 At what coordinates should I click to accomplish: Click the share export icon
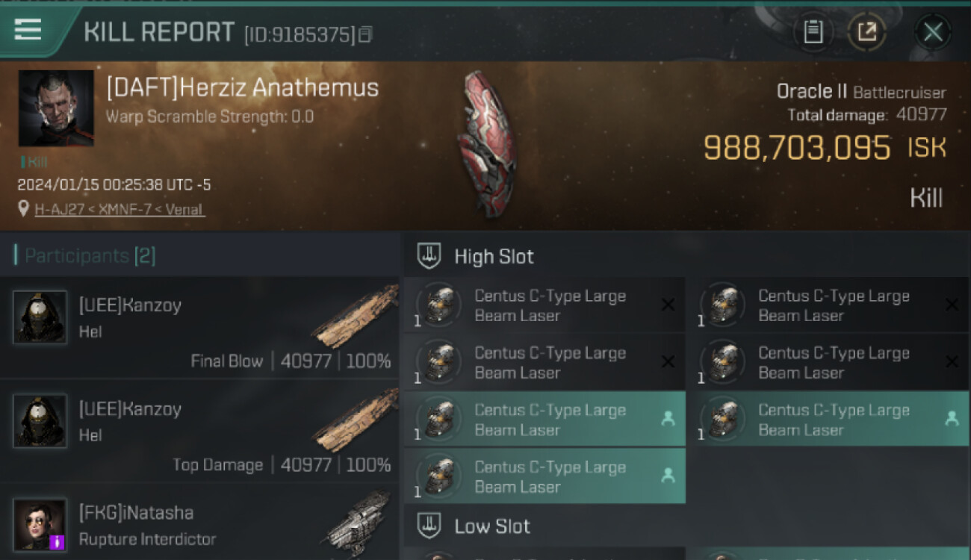pos(866,32)
